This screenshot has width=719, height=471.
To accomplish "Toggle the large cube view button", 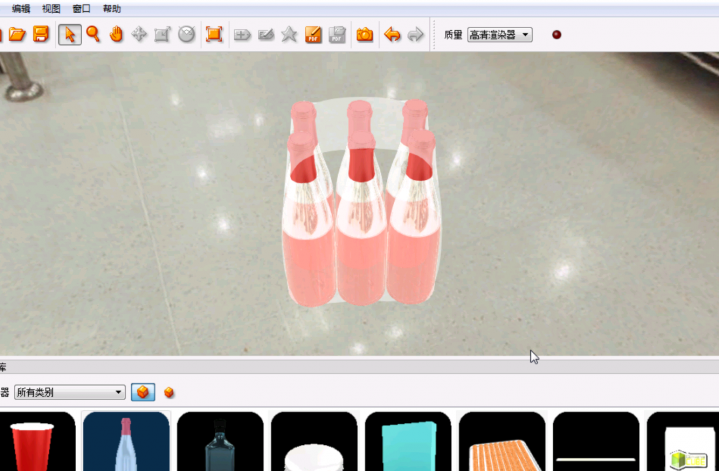I will tap(143, 392).
